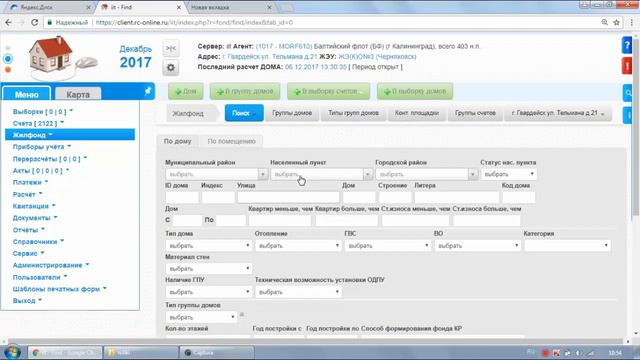Click the В выборку домов button
This screenshot has width=640, height=360.
(x=415, y=91)
